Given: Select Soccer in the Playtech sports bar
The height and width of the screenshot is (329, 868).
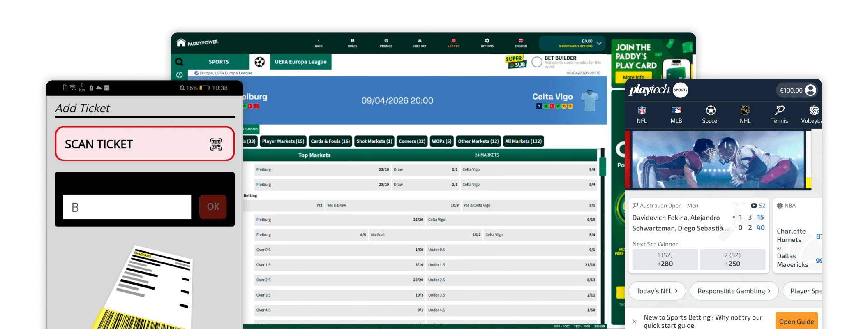Looking at the screenshot, I should coord(711,115).
